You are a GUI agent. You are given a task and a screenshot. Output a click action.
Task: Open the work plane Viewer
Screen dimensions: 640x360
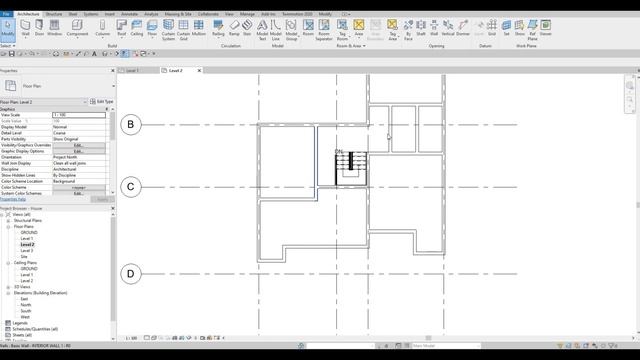[546, 29]
